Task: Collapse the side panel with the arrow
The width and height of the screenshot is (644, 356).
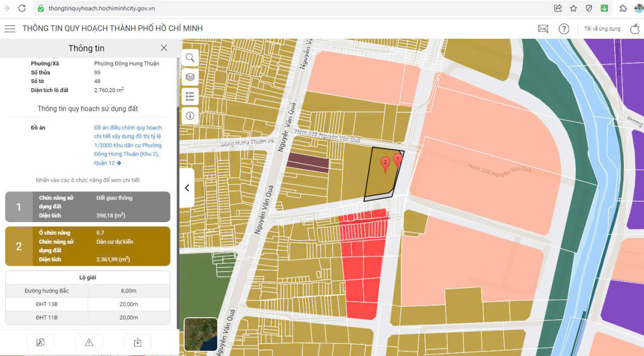Action: point(187,188)
